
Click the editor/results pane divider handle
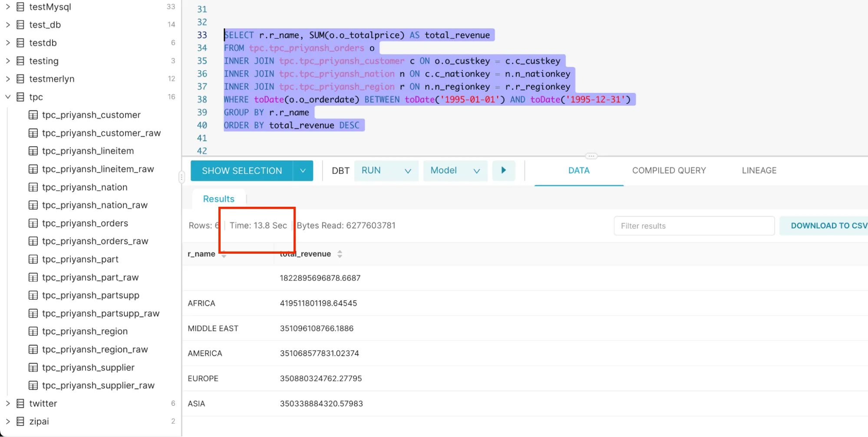point(591,156)
